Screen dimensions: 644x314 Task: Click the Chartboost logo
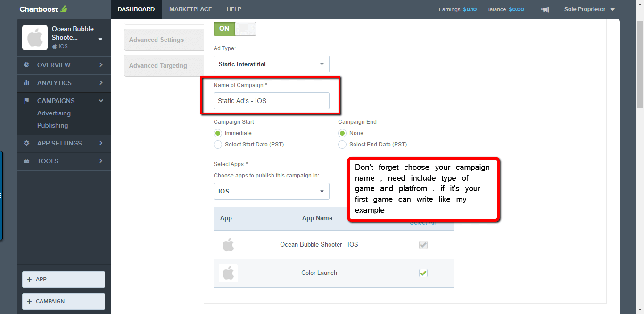43,9
